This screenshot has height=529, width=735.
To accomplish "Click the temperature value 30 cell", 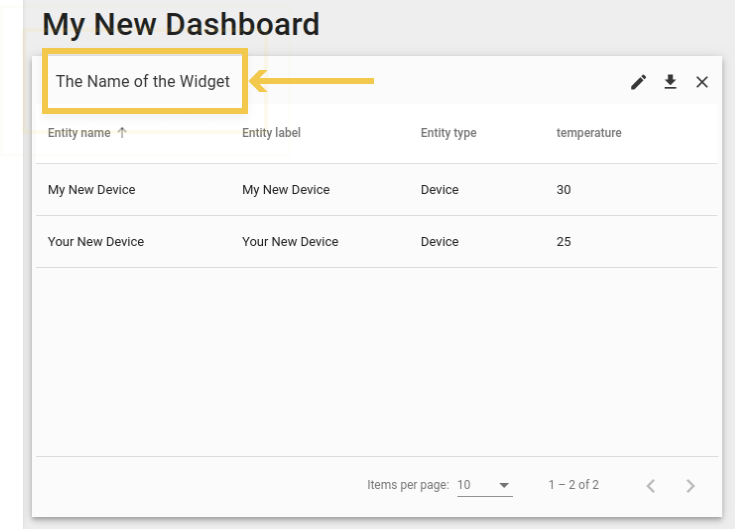I will [x=563, y=190].
